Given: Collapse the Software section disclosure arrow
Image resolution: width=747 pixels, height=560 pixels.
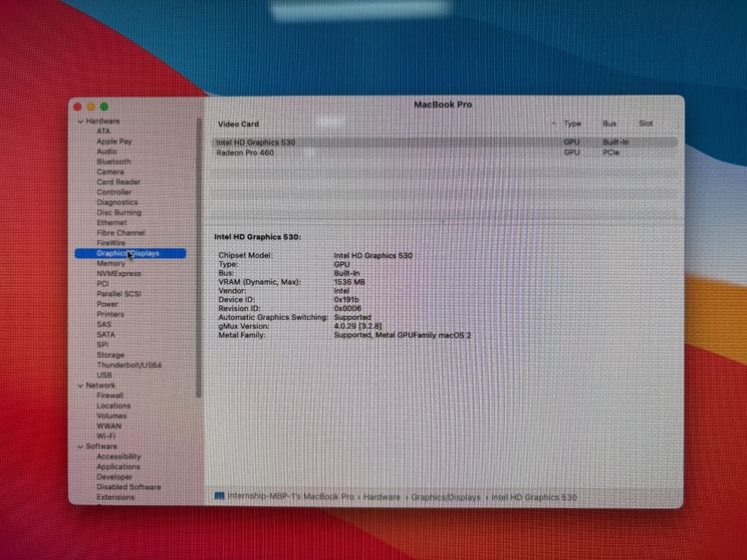Looking at the screenshot, I should click(80, 446).
